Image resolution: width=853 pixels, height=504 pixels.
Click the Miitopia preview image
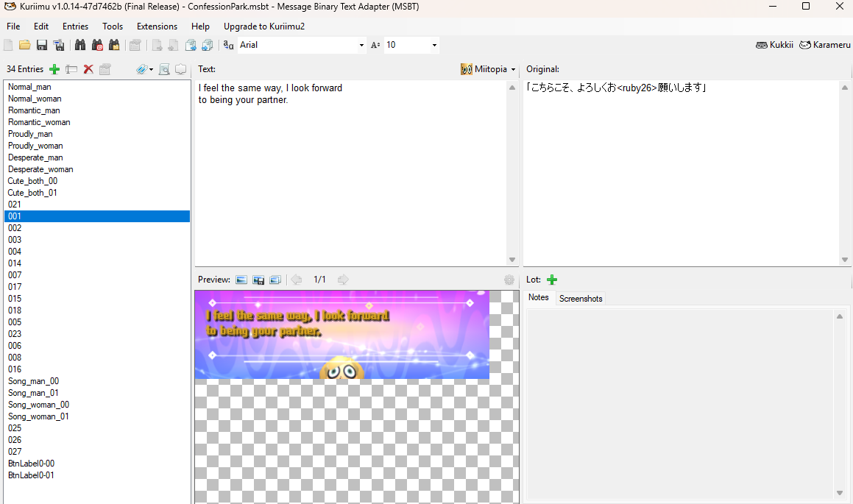pos(342,335)
